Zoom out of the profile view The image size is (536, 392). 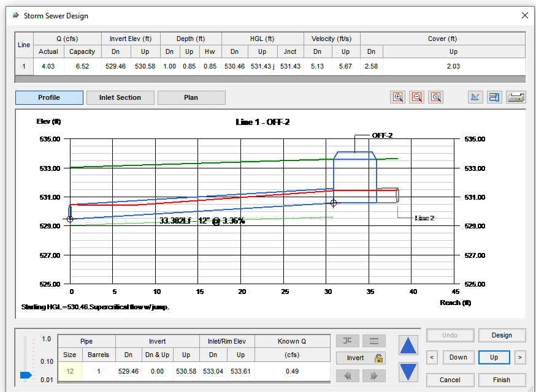tap(416, 97)
